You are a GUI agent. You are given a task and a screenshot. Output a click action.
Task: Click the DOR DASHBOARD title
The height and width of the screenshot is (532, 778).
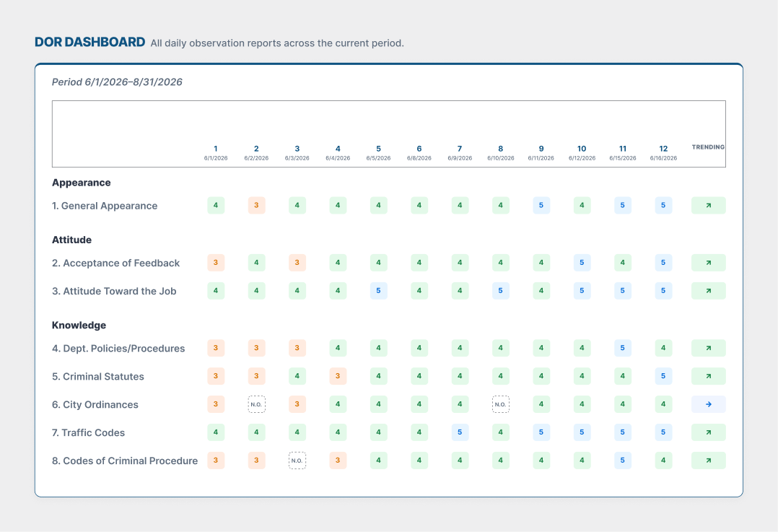(x=89, y=42)
